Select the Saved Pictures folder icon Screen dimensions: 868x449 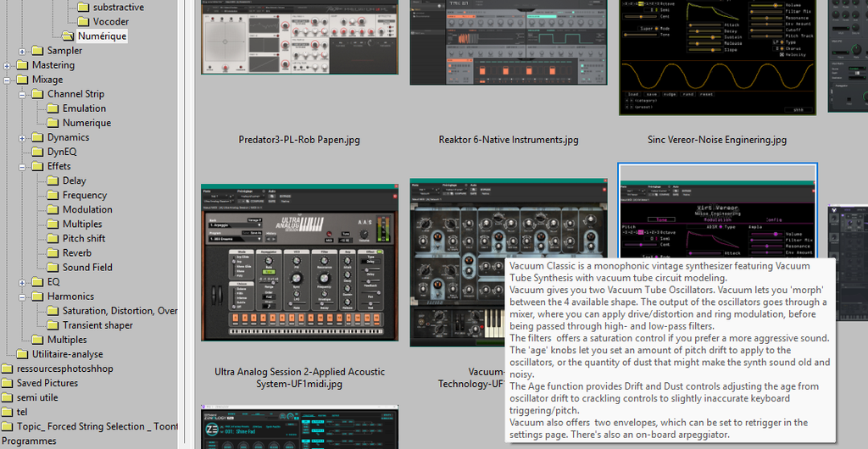[x=7, y=383]
